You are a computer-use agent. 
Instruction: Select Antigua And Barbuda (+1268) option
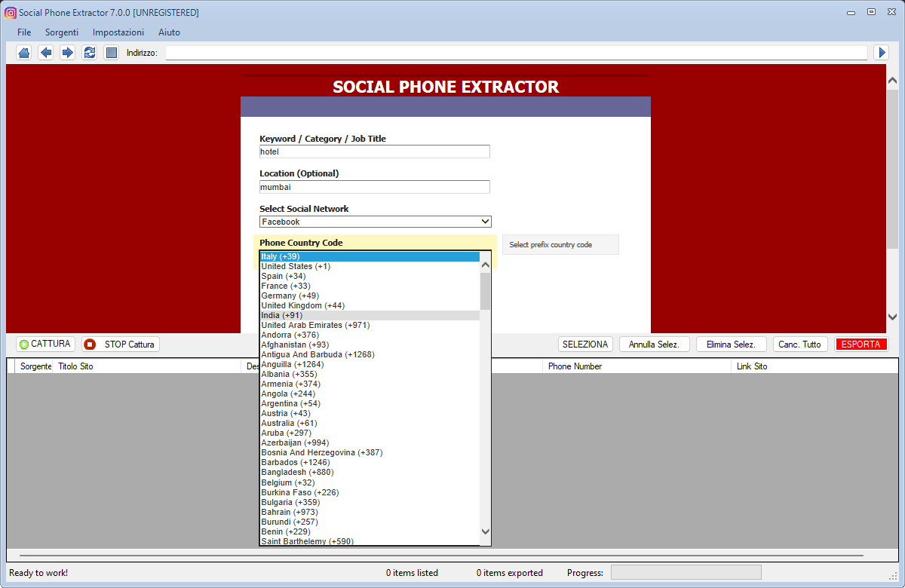coord(370,354)
